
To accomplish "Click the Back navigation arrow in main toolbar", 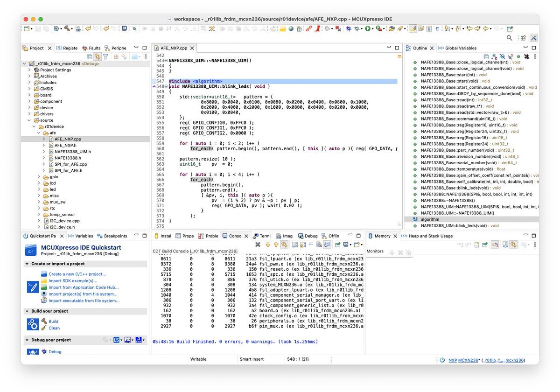I will 485,28.
